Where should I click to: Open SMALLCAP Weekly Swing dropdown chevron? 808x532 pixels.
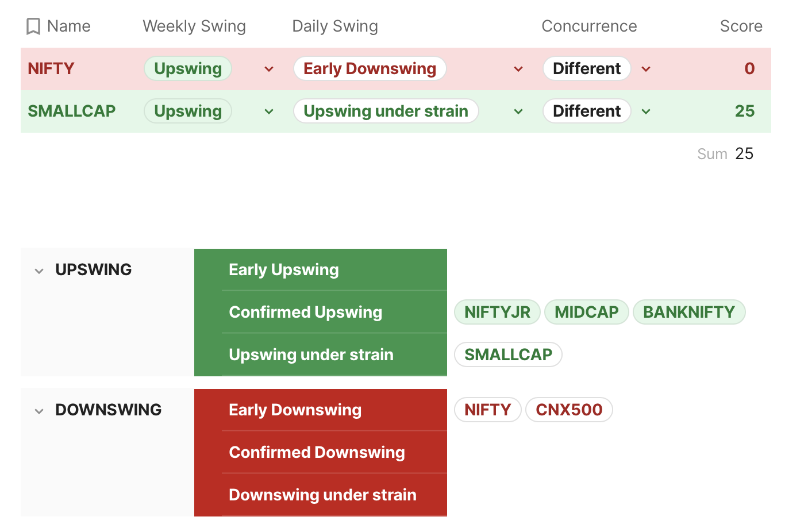(x=268, y=111)
